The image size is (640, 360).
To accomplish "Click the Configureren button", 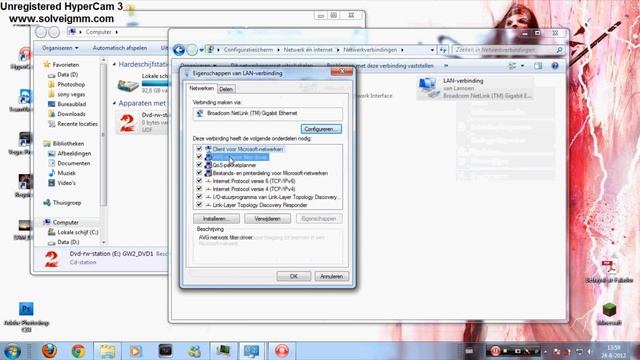I will [321, 129].
